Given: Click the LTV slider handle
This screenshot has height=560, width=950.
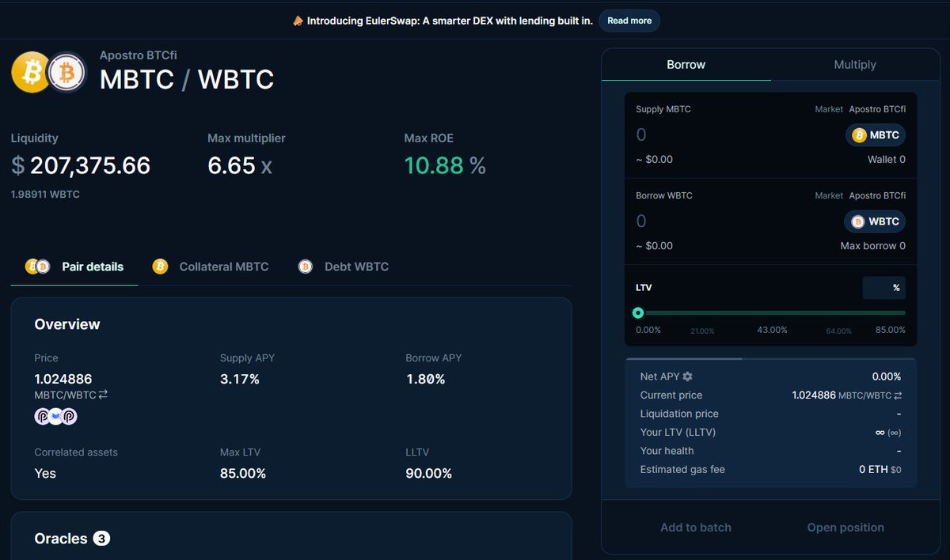Looking at the screenshot, I should (x=638, y=313).
